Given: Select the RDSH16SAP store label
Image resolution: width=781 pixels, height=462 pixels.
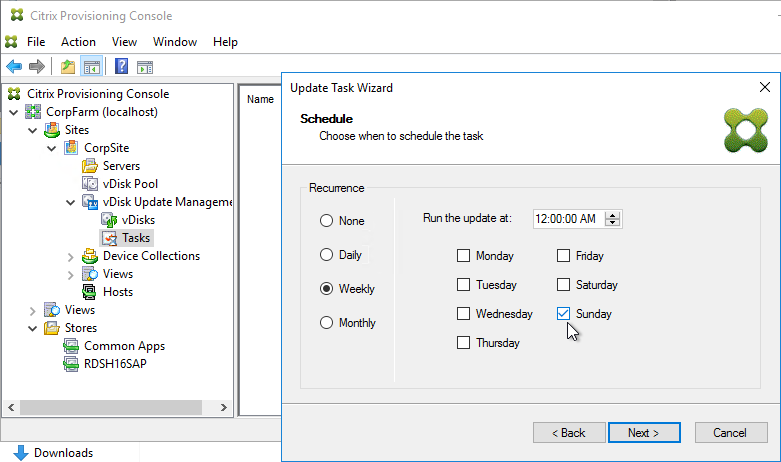Looking at the screenshot, I should click(115, 364).
